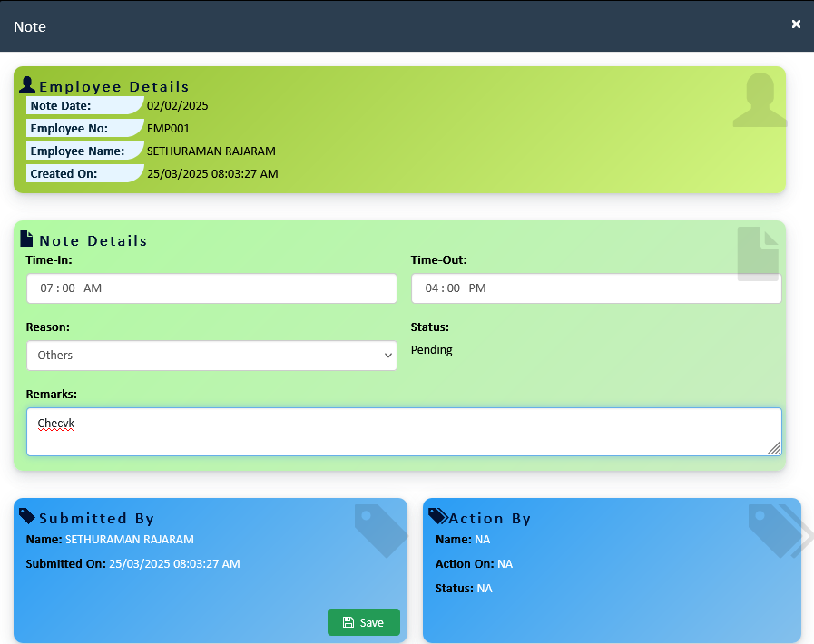Grab the Remarks textarea resize handle

coord(774,448)
